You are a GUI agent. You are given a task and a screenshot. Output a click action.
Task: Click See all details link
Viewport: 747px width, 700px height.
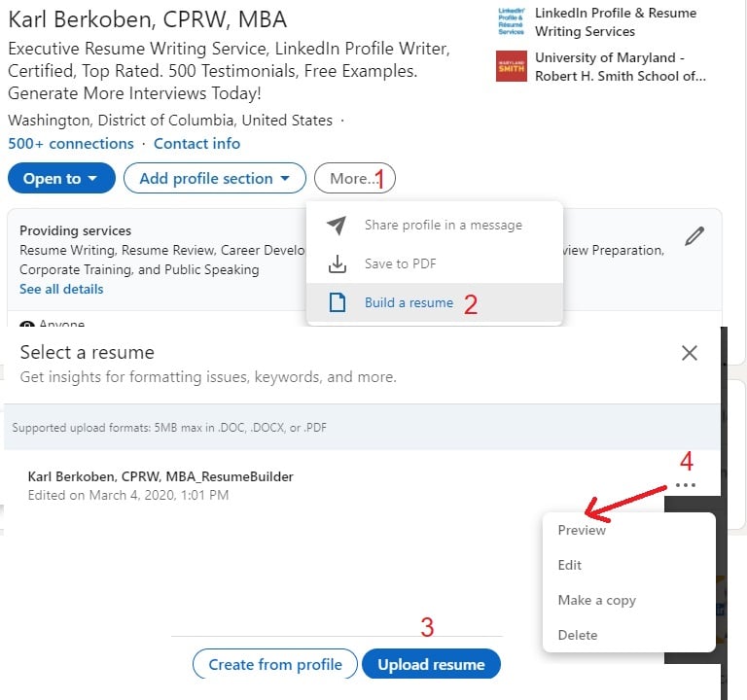(x=61, y=289)
